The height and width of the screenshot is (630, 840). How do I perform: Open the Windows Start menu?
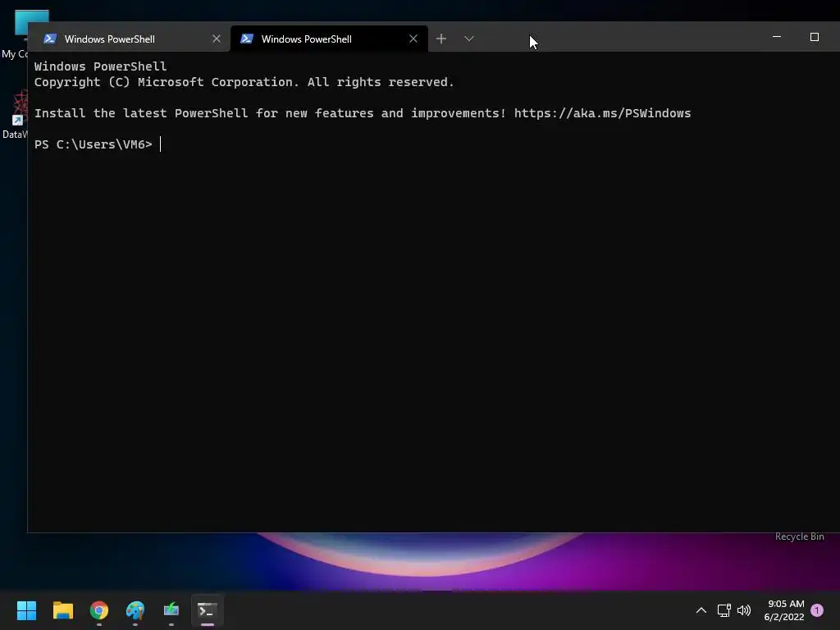point(26,610)
